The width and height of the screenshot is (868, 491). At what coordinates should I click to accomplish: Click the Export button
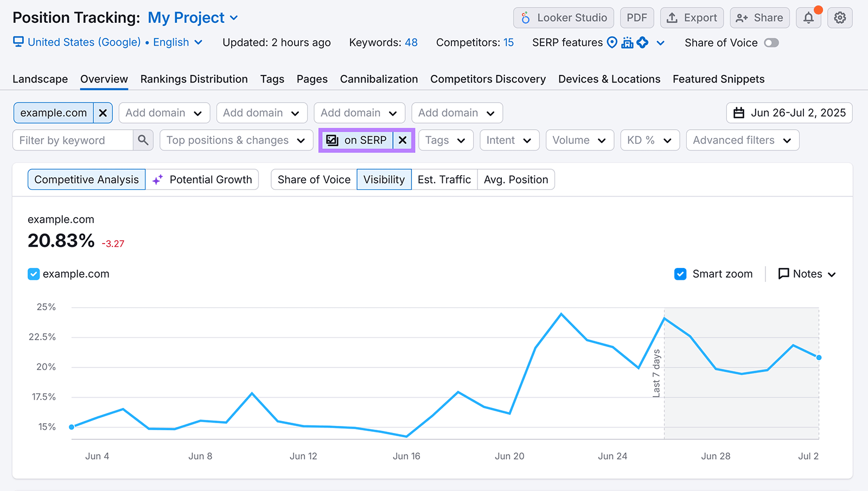(x=692, y=17)
